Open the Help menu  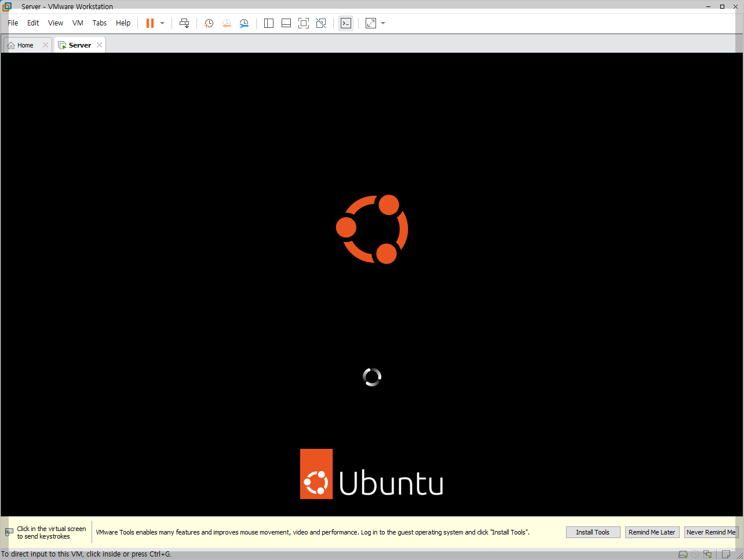[123, 23]
